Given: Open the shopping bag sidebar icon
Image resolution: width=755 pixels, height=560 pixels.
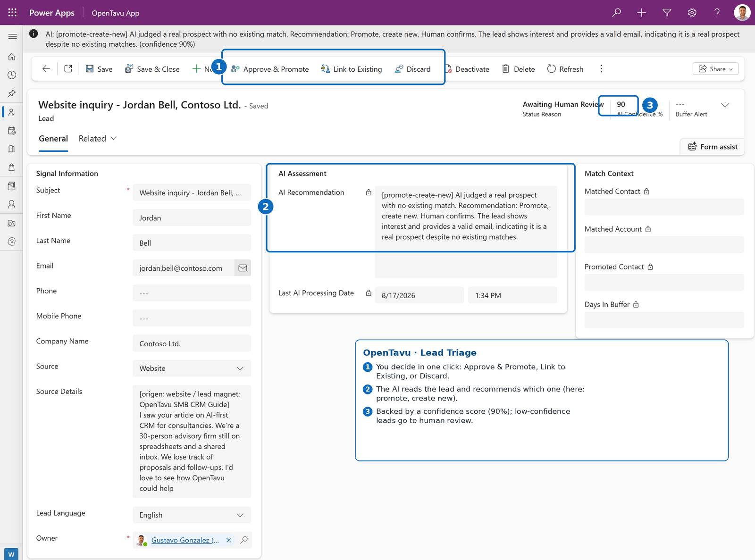Looking at the screenshot, I should tap(12, 167).
